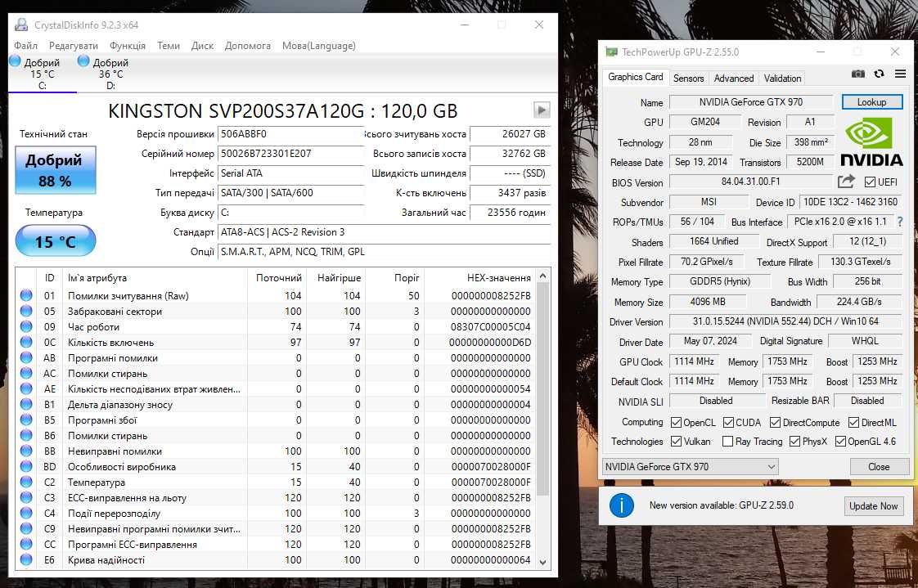Click the Driver Version field in GPU-Z
Image resolution: width=918 pixels, height=588 pixels.
[786, 321]
